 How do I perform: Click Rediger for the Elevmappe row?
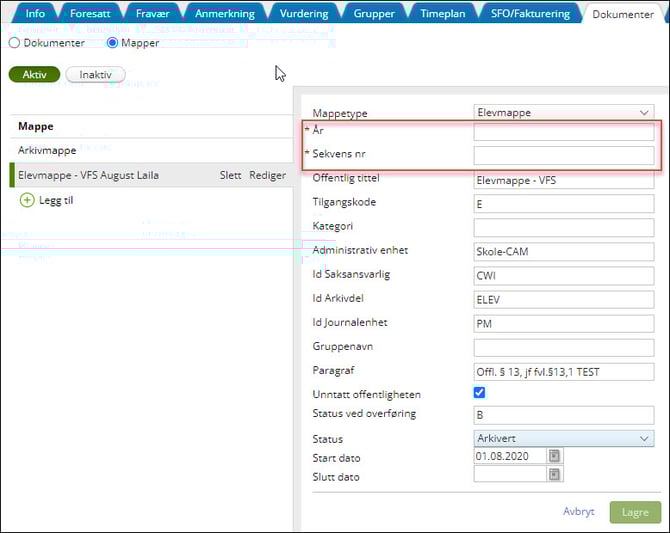[x=267, y=175]
